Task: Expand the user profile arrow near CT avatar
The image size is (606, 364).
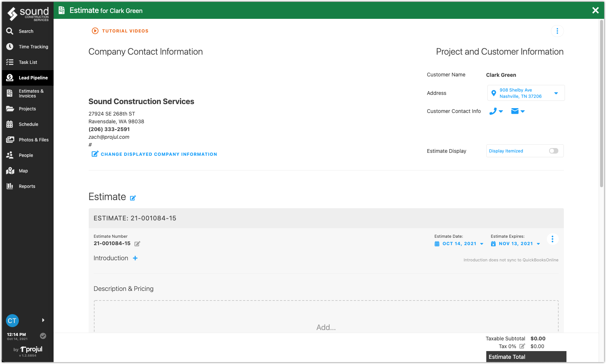Action: (43, 320)
